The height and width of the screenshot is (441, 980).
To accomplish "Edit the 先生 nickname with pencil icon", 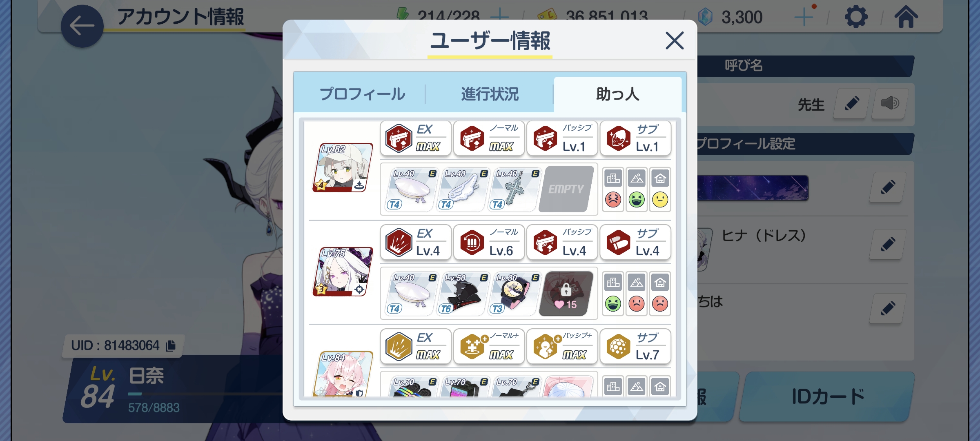I will (x=852, y=103).
